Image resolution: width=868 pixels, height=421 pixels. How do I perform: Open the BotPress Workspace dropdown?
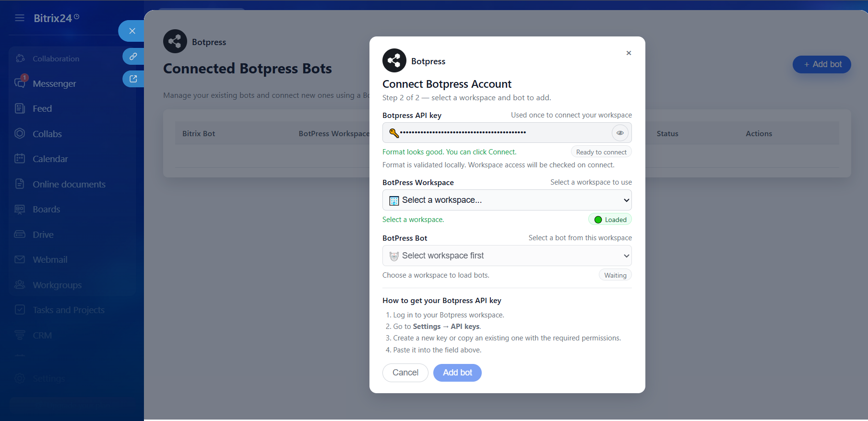507,200
